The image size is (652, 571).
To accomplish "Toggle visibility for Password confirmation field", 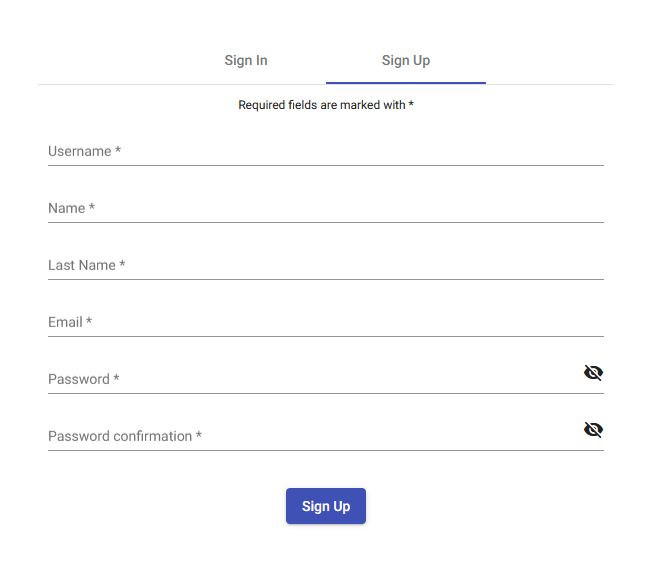I will click(593, 430).
